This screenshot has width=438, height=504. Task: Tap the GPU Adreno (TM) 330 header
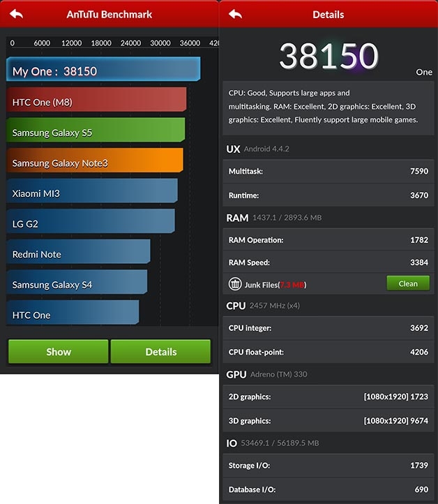(266, 374)
